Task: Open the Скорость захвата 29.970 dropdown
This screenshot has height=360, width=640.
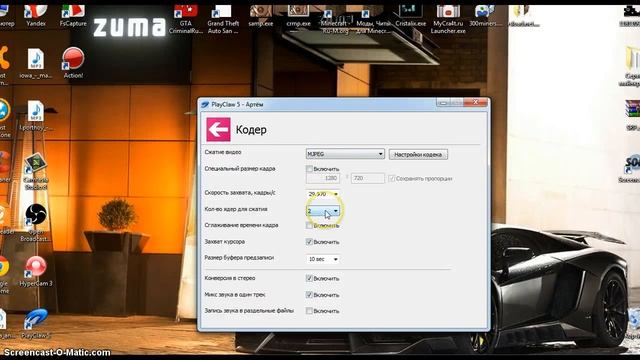Action: [322, 194]
